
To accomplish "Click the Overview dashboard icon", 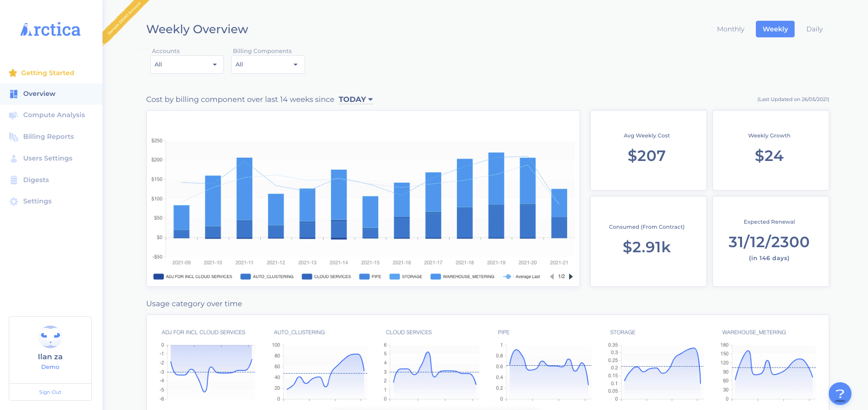I will (x=14, y=94).
